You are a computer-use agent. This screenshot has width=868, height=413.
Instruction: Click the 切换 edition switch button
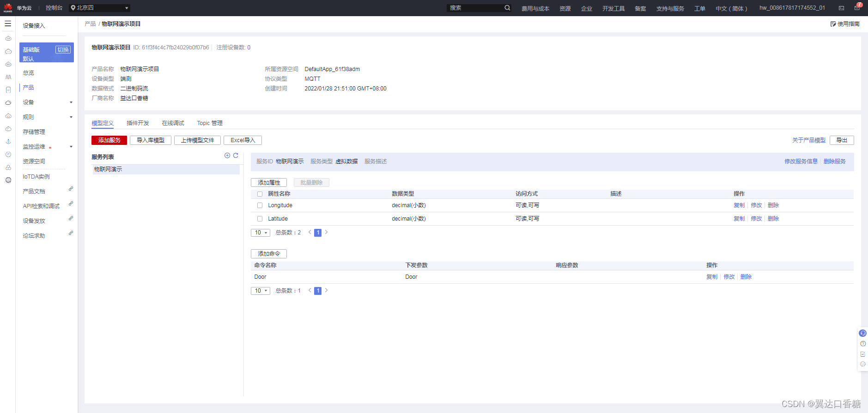pyautogui.click(x=63, y=50)
